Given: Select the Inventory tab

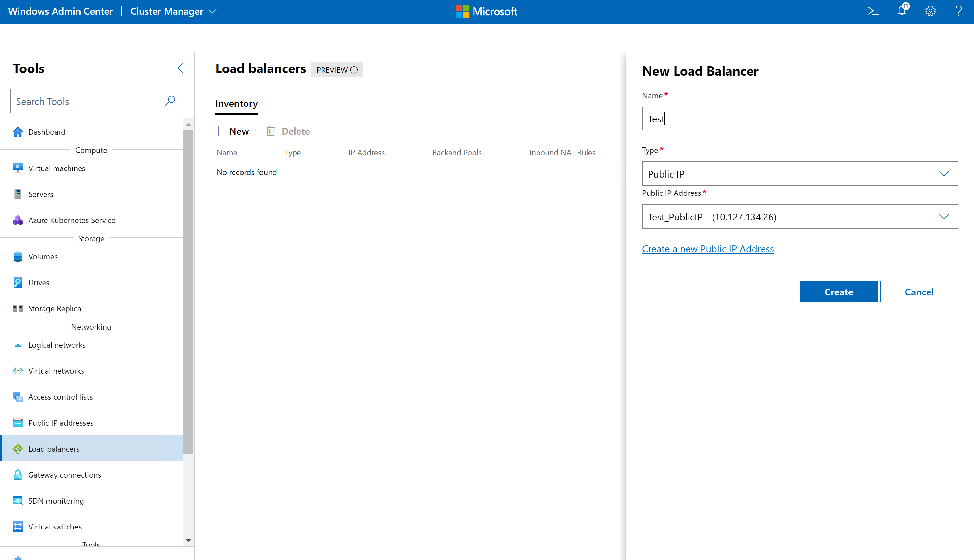Looking at the screenshot, I should coord(236,104).
